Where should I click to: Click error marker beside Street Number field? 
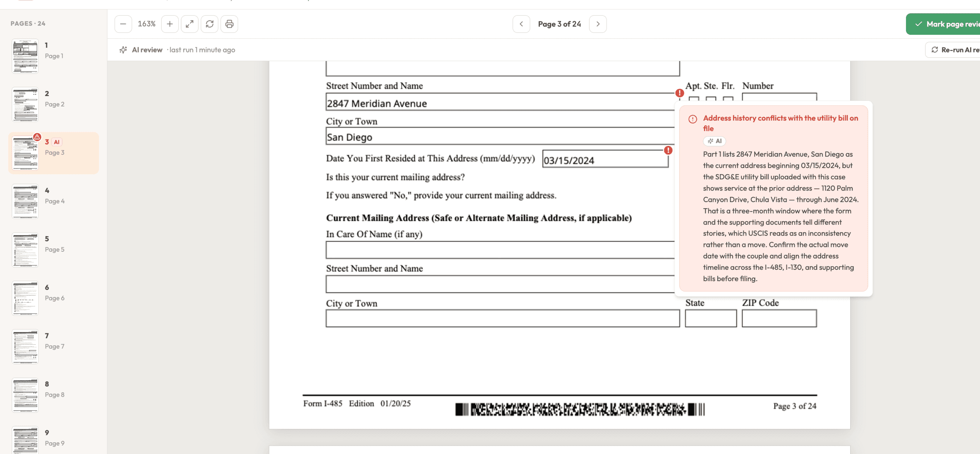pos(680,93)
